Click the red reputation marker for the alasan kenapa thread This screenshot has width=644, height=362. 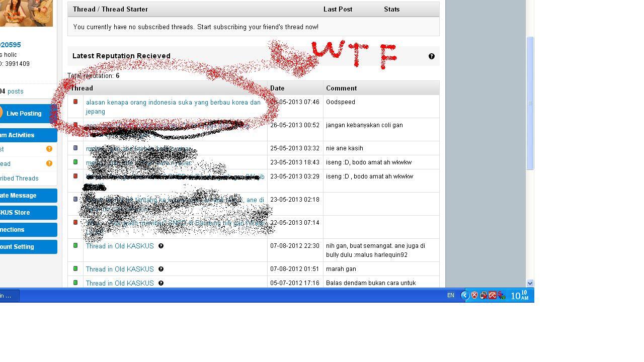coord(75,102)
